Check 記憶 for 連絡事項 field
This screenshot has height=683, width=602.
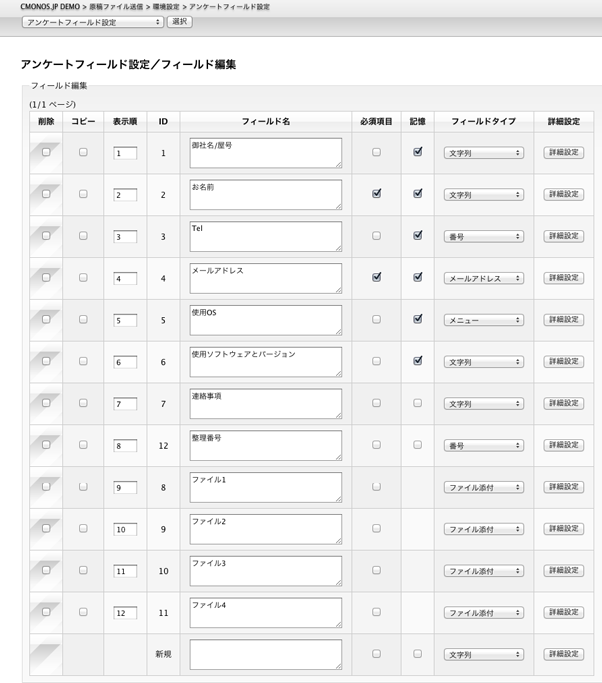[x=417, y=403]
